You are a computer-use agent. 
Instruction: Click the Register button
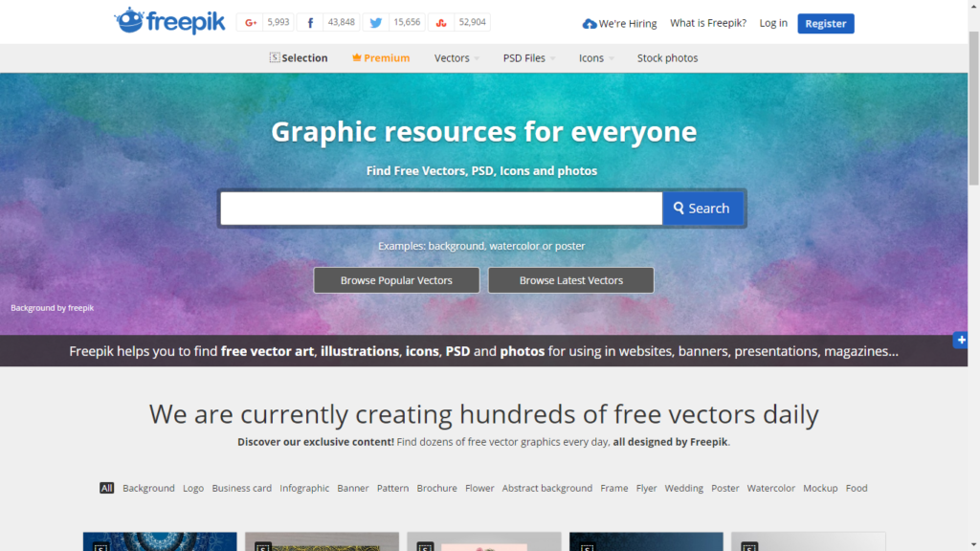[x=825, y=22]
